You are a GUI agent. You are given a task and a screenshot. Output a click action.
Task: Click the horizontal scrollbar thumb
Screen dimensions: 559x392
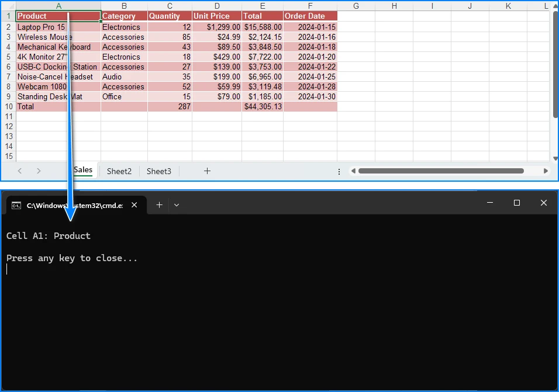click(441, 171)
